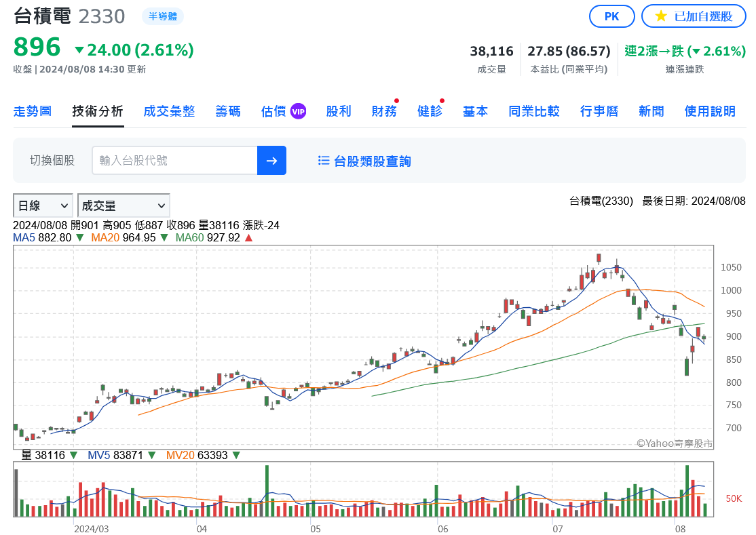Click the MA5 882.80 legend label
The image size is (756, 535).
pos(42,238)
